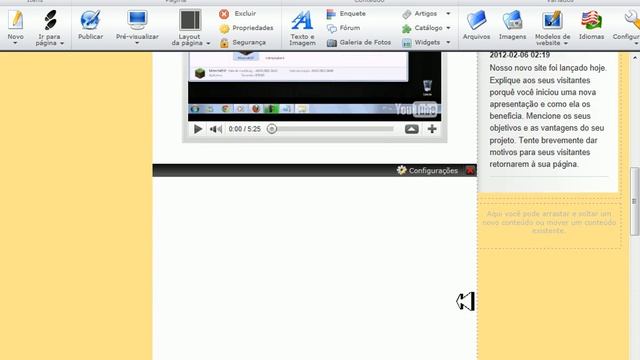The width and height of the screenshot is (640, 360).
Task: Click the Catálogo puzzle icon
Action: (407, 29)
